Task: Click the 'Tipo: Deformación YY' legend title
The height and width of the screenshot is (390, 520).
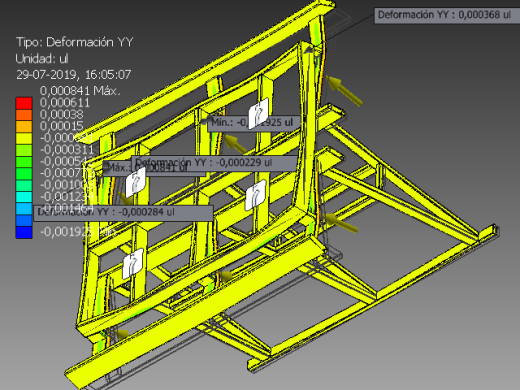Action: point(75,42)
